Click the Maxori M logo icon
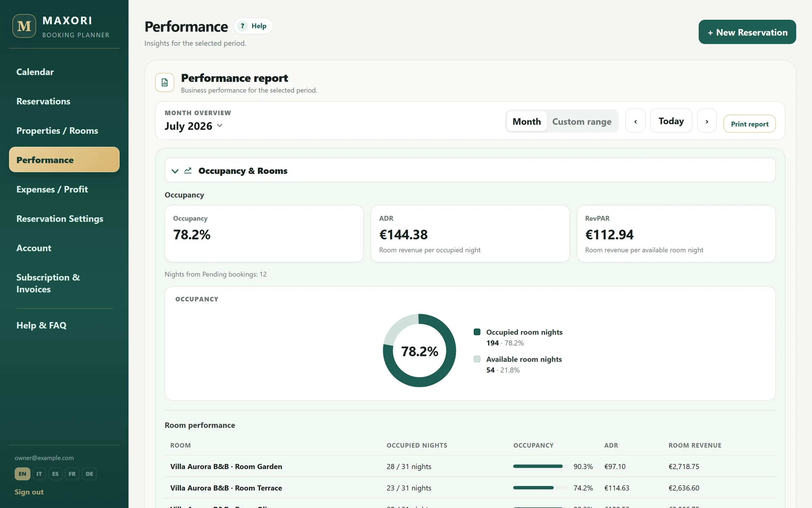 [x=24, y=26]
